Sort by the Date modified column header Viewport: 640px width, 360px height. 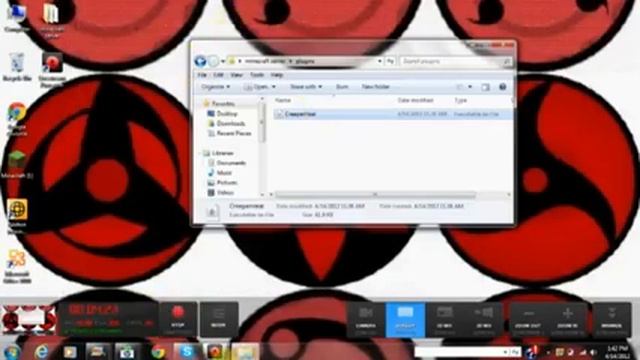416,100
